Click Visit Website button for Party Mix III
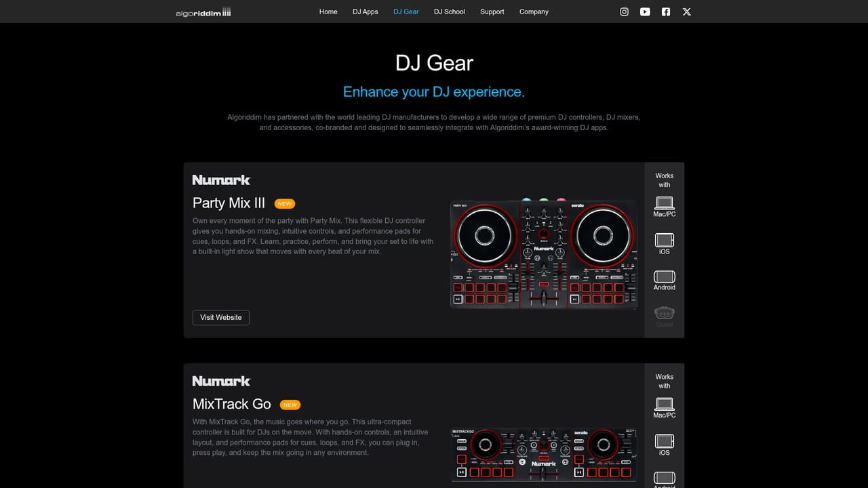Viewport: 868px width, 488px height. (221, 317)
